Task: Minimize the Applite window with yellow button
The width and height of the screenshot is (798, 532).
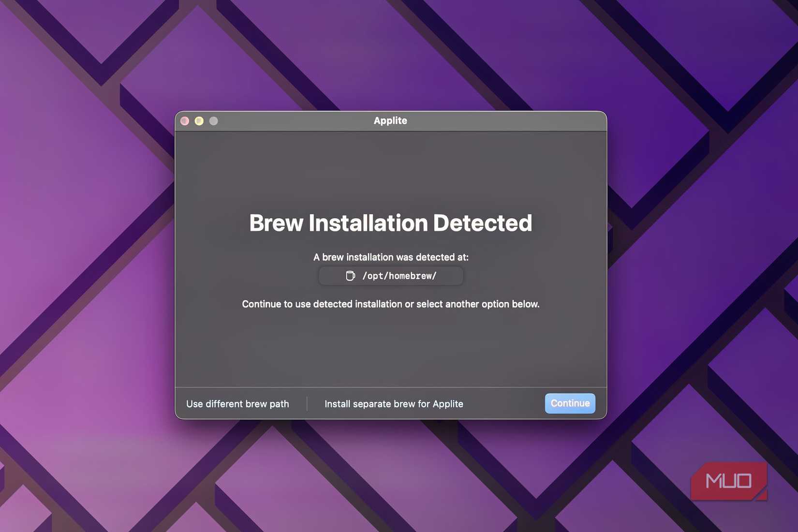Action: point(199,121)
